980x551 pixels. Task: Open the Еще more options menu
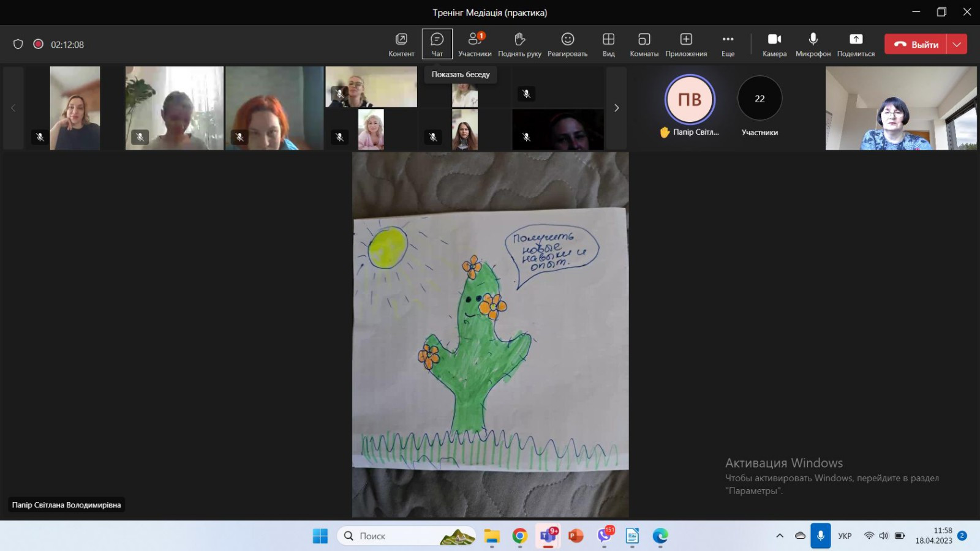pyautogui.click(x=728, y=44)
